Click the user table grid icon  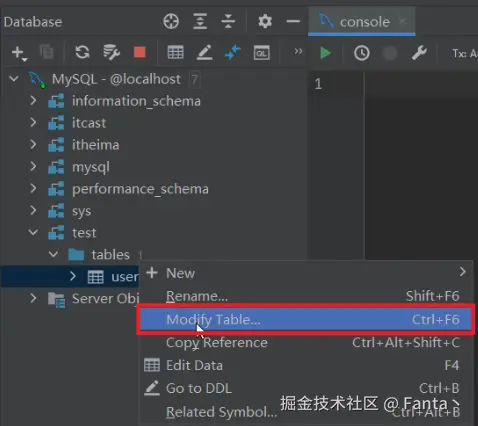point(96,277)
